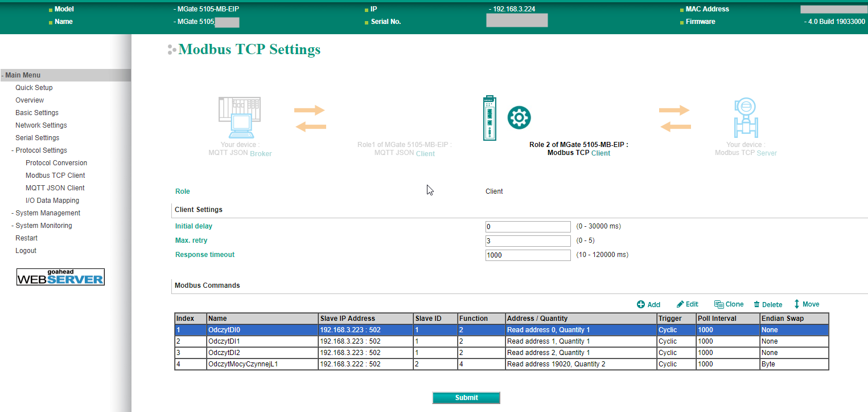Click the Clone command icon
Screen dimensions: 868x412
click(x=719, y=305)
